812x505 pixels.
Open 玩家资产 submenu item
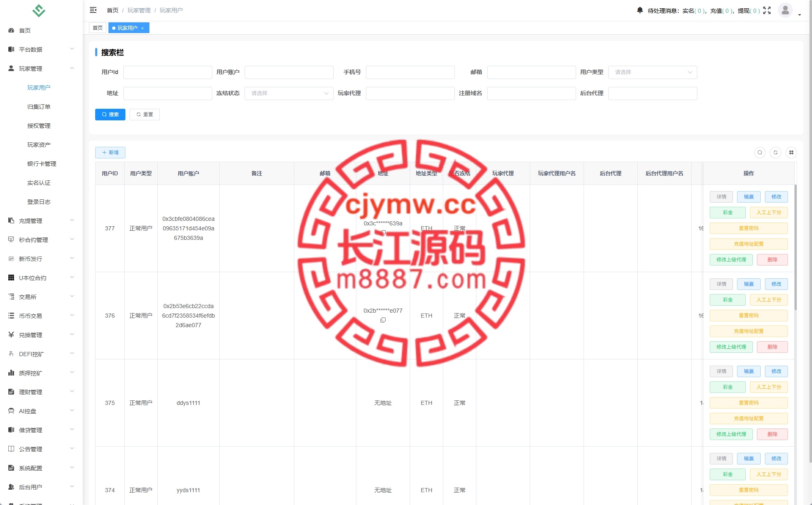pos(39,144)
